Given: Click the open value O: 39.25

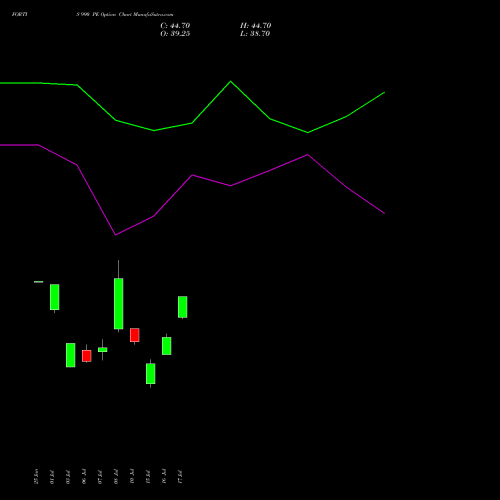Looking at the screenshot, I should pos(175,34).
